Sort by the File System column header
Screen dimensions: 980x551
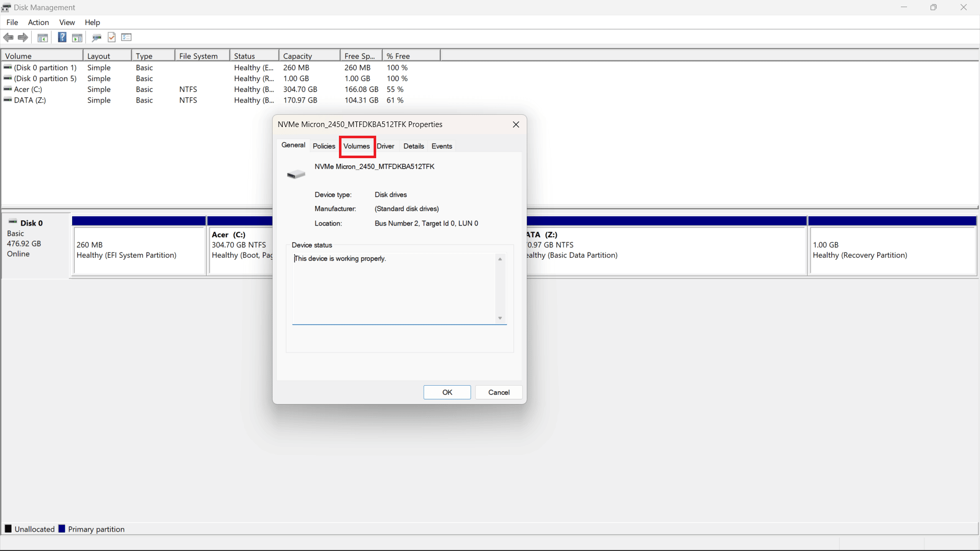(x=203, y=56)
